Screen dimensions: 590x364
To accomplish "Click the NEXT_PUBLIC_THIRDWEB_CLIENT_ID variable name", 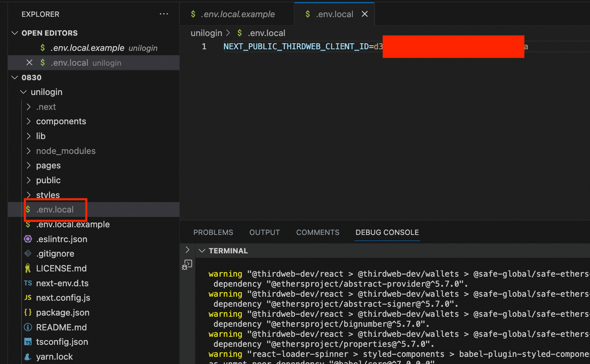I will tap(296, 47).
